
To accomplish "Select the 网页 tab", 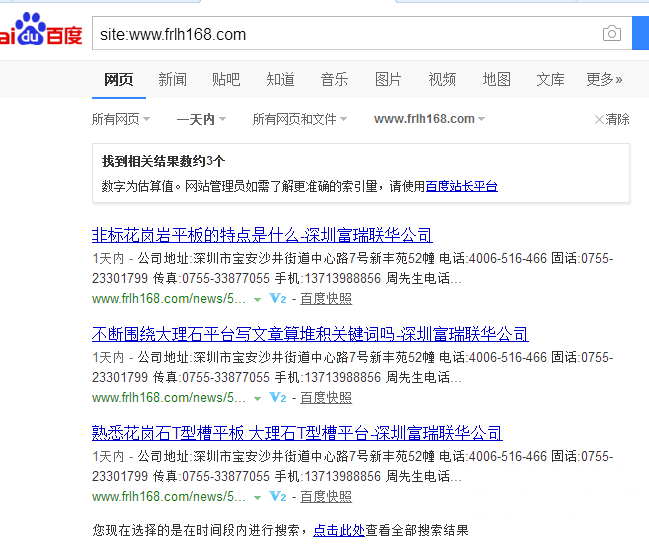I will 119,79.
